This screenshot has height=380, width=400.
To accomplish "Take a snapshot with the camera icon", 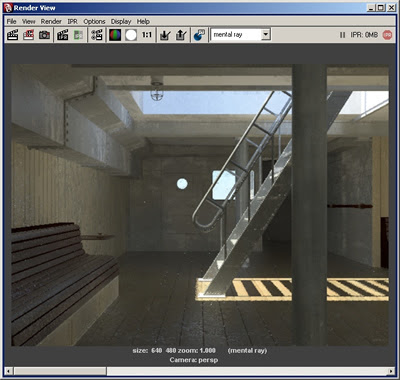I will [x=44, y=35].
